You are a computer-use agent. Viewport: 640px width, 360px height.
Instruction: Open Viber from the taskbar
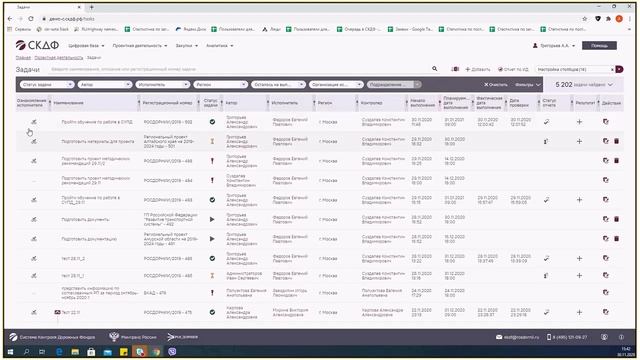tap(172, 351)
